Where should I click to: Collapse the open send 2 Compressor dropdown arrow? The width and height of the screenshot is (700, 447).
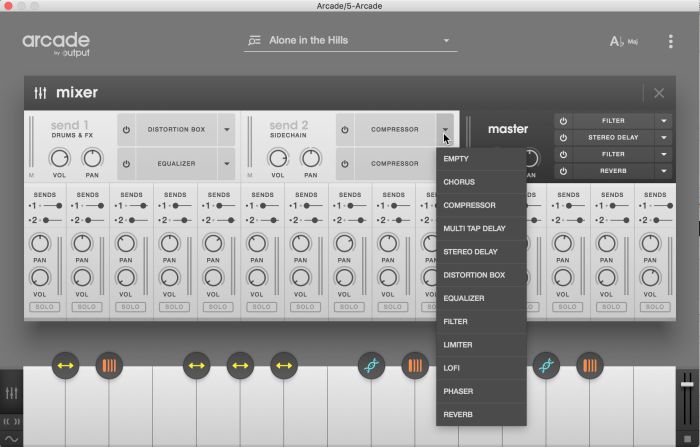[x=445, y=130]
